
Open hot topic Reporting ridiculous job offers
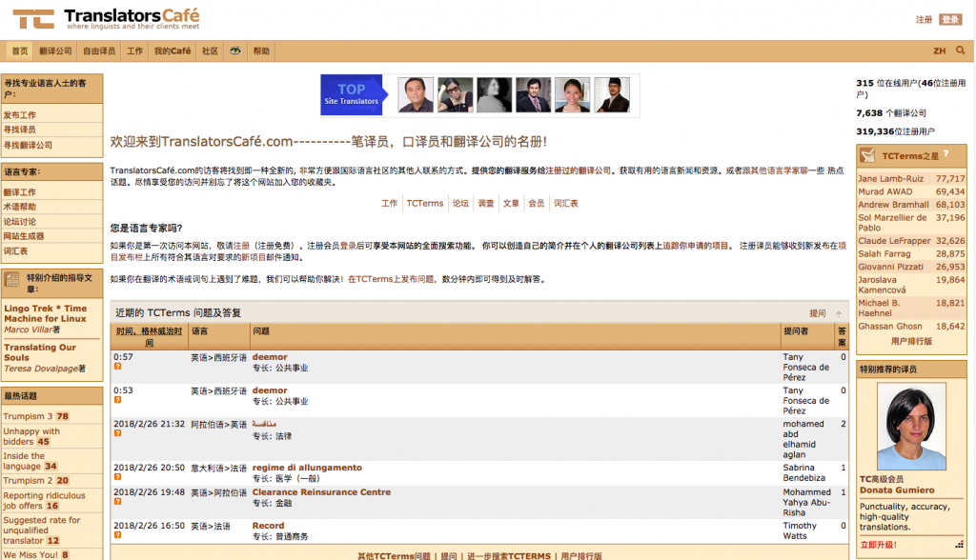click(x=44, y=501)
